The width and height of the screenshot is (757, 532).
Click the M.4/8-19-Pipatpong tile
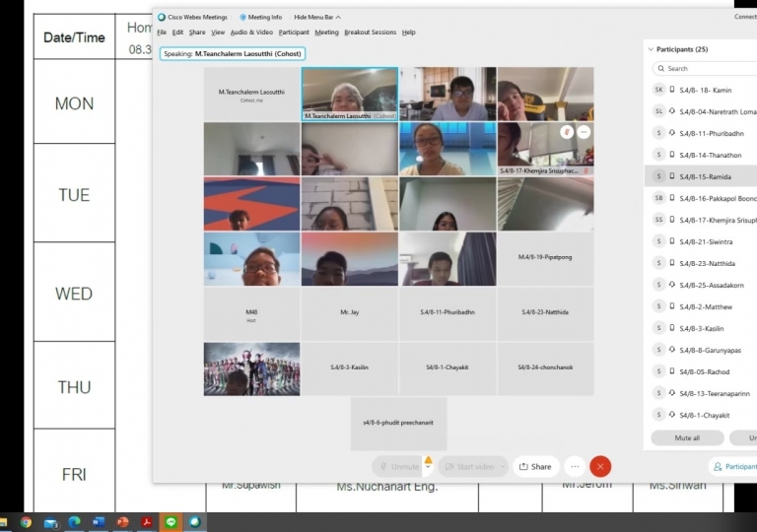545,259
